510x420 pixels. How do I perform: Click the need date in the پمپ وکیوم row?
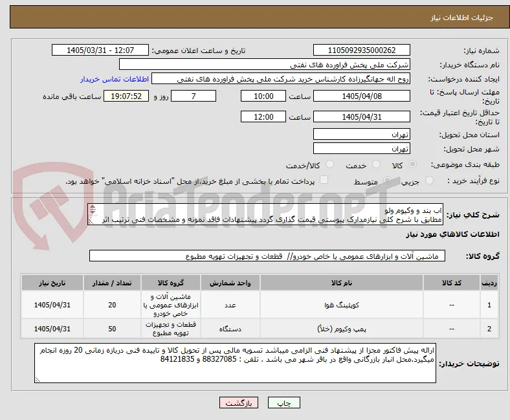click(x=52, y=329)
